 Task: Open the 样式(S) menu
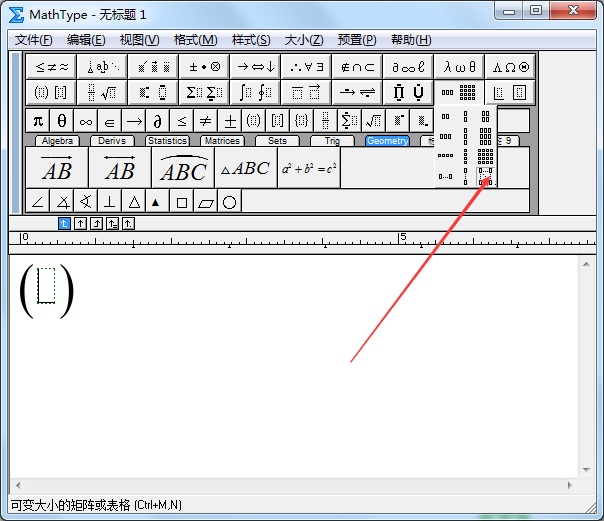(251, 40)
